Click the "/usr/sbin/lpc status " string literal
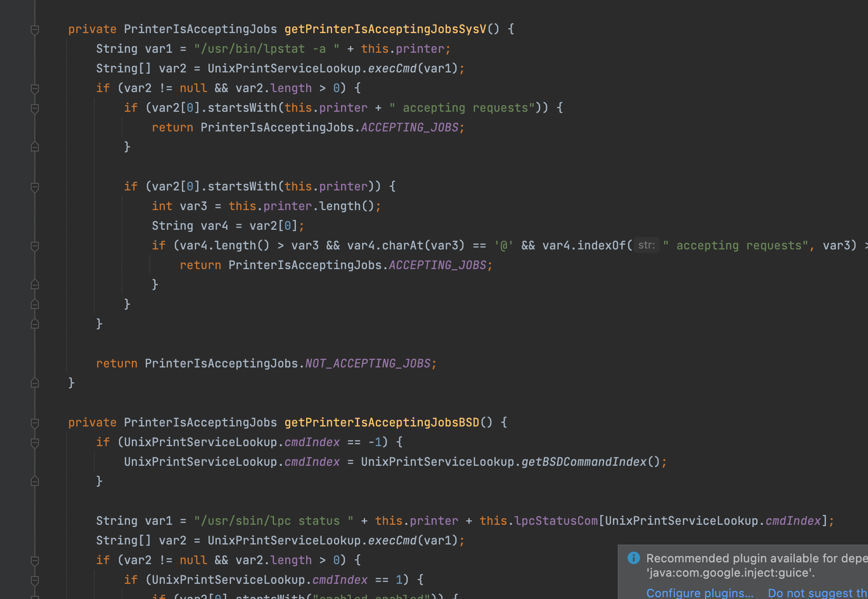Screen dimensions: 868x599 [274, 521]
